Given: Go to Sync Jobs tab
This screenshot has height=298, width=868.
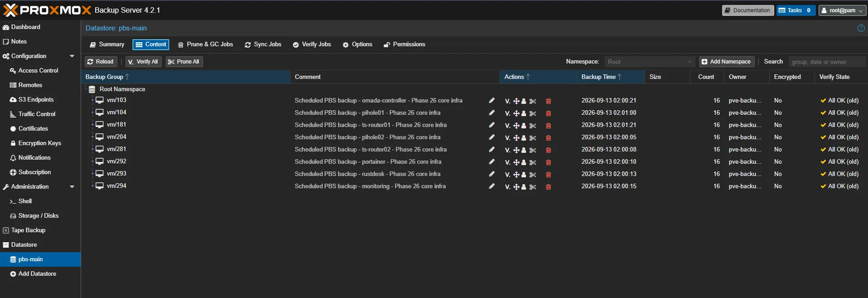Looking at the screenshot, I should click(263, 44).
